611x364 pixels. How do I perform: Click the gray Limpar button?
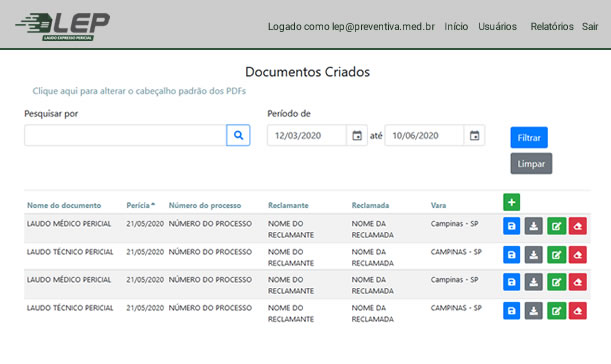click(x=531, y=164)
